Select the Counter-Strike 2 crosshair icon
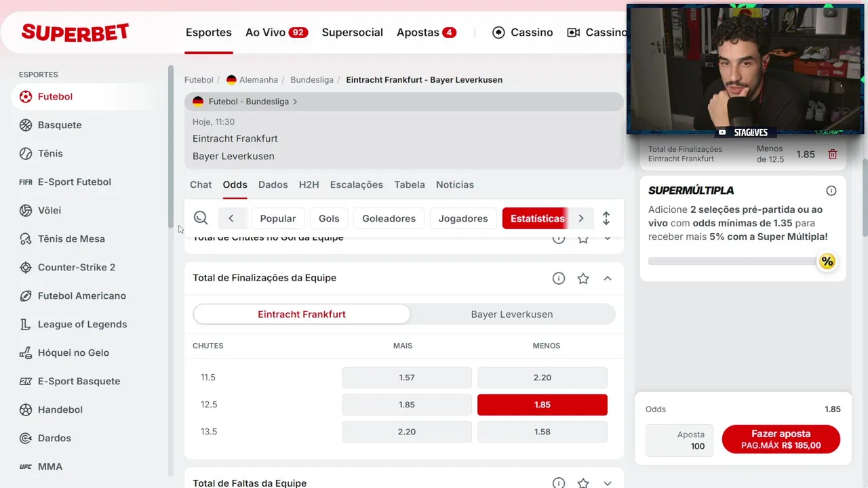 point(26,268)
